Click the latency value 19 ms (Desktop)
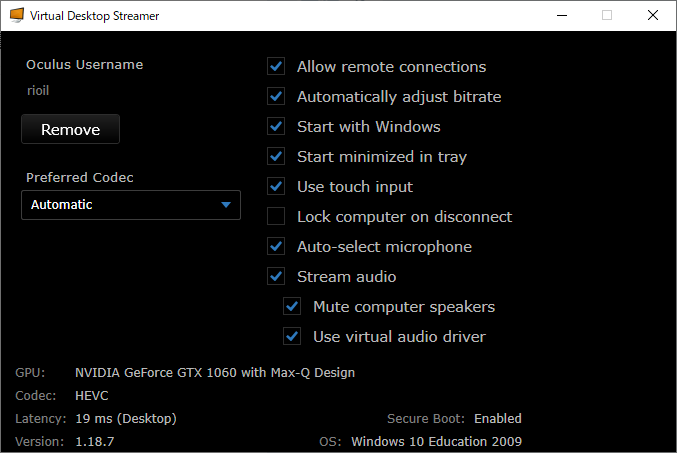This screenshot has width=677, height=453. [126, 418]
